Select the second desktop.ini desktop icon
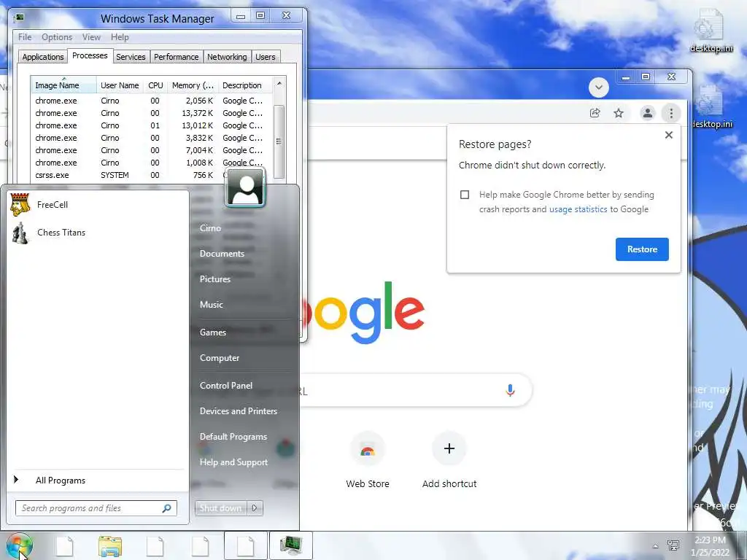747x560 pixels. click(x=711, y=107)
